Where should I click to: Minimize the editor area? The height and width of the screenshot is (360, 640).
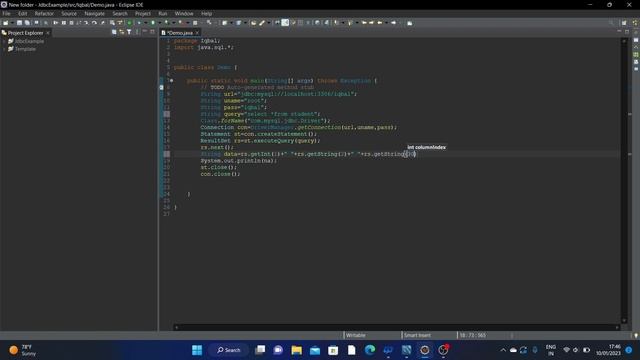click(x=619, y=31)
